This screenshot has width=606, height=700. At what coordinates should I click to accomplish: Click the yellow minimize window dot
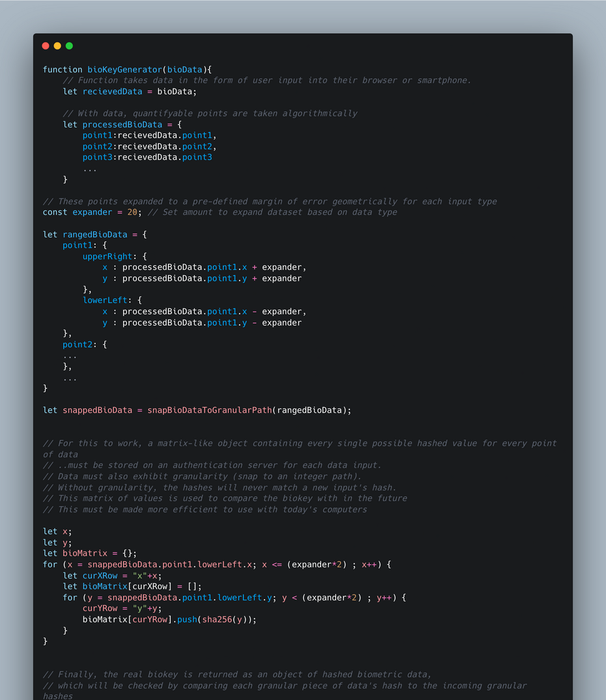[x=57, y=46]
